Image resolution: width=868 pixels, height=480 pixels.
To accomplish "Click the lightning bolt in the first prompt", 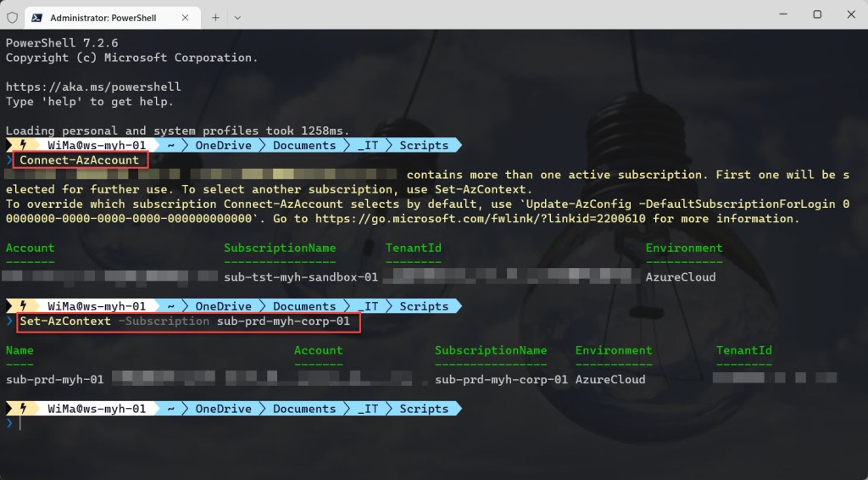I will (x=23, y=145).
